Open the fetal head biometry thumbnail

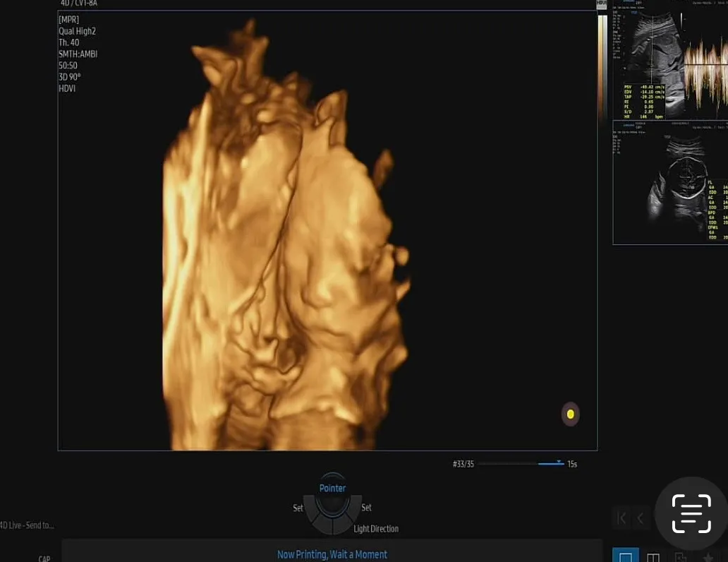pyautogui.click(x=670, y=183)
